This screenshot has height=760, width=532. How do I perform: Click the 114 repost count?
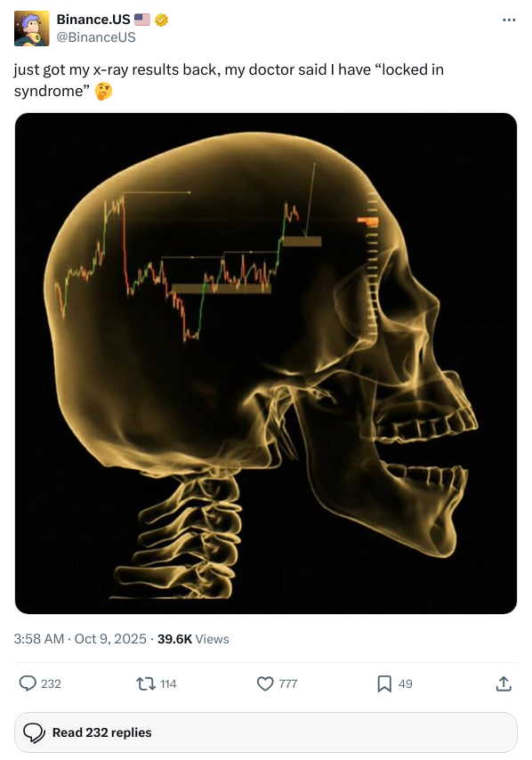tap(168, 683)
